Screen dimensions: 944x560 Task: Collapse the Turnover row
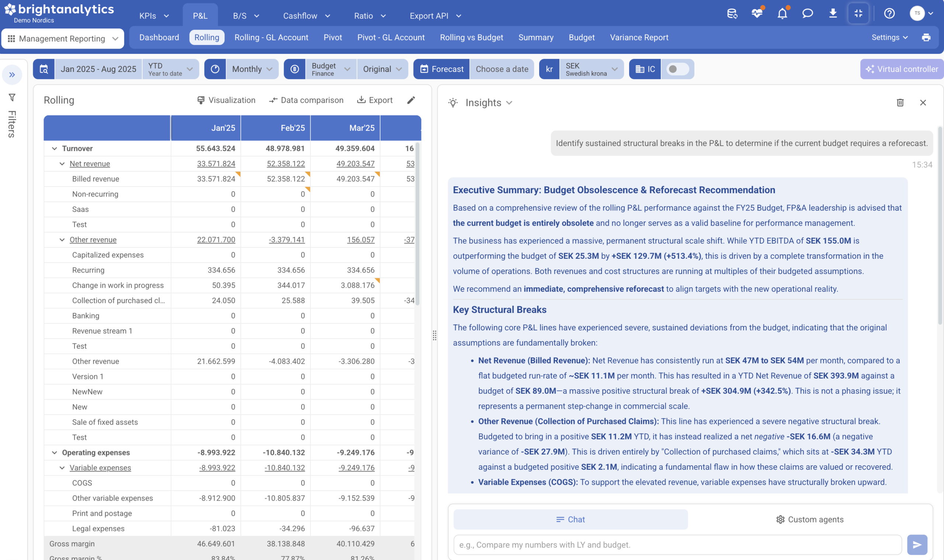click(54, 148)
